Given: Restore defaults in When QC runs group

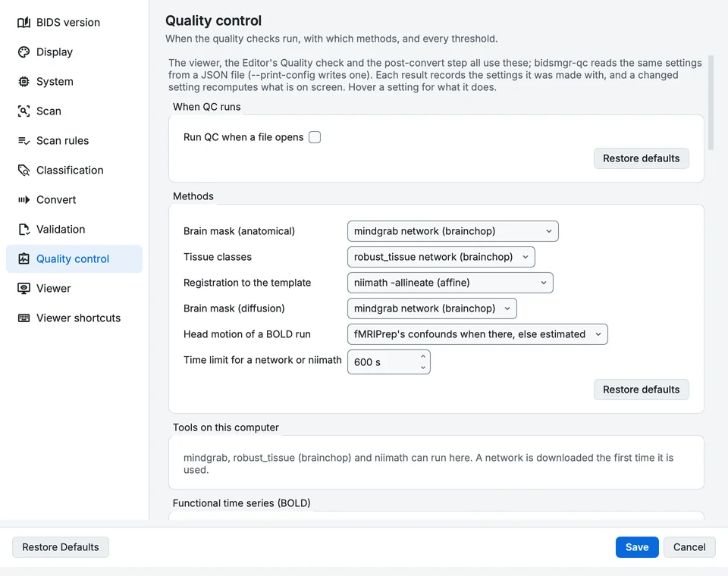Looking at the screenshot, I should click(642, 158).
